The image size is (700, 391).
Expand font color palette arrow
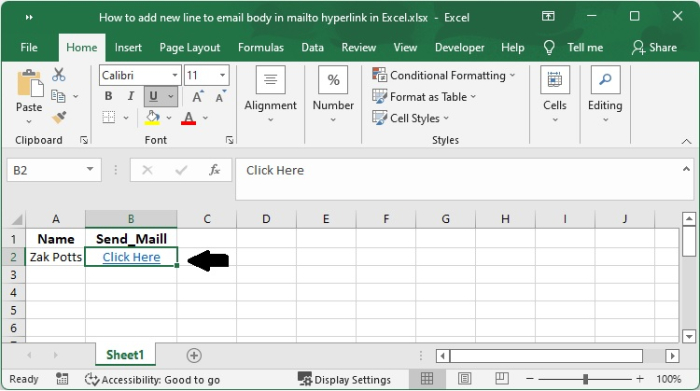click(205, 118)
